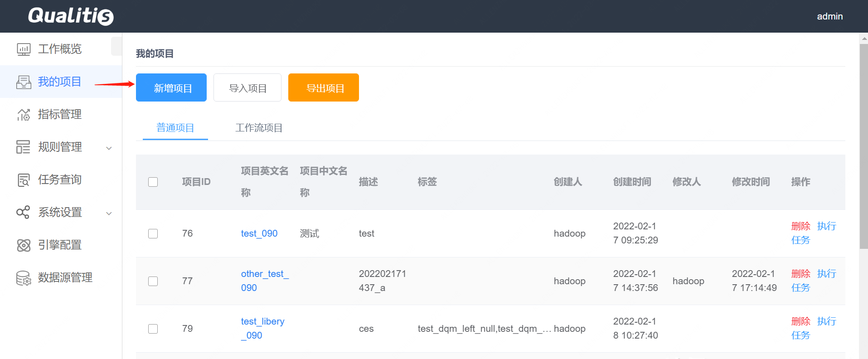Click the 工作概览 dashboard icon
868x359 pixels.
pos(24,49)
